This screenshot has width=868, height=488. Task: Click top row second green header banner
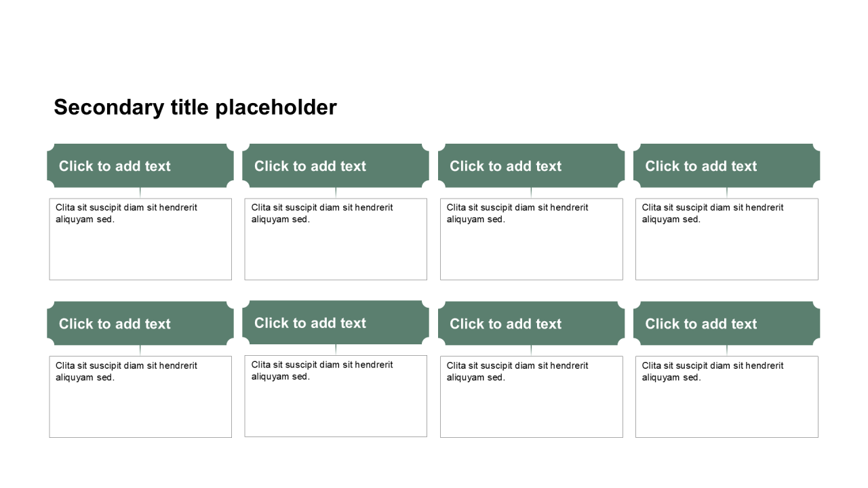336,165
